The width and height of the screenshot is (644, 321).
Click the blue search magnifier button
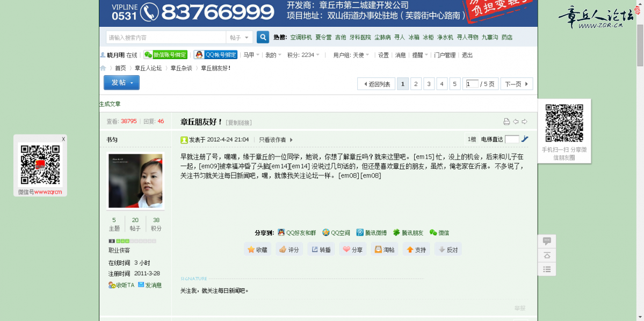[x=263, y=37]
